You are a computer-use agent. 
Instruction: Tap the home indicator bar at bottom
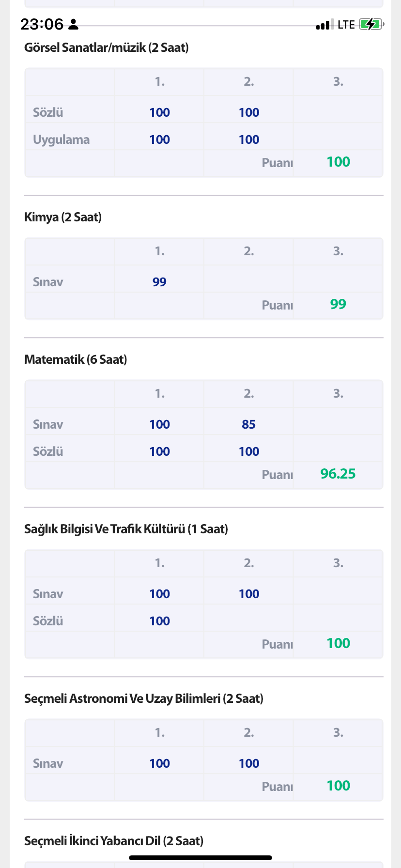click(x=200, y=858)
